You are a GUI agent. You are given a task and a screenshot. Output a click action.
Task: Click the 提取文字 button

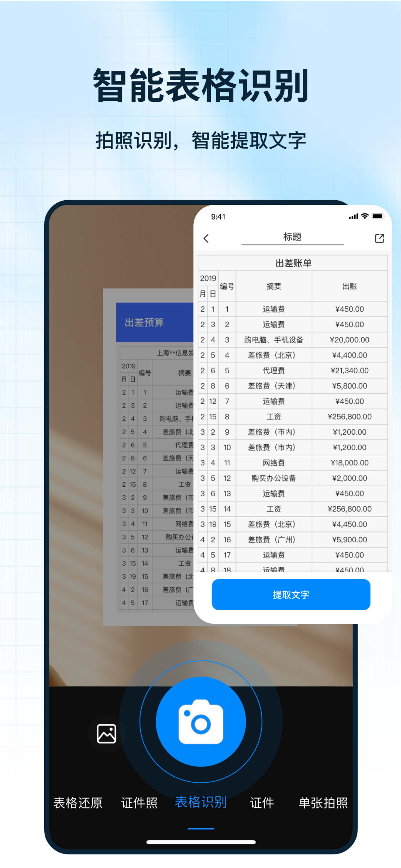291,594
